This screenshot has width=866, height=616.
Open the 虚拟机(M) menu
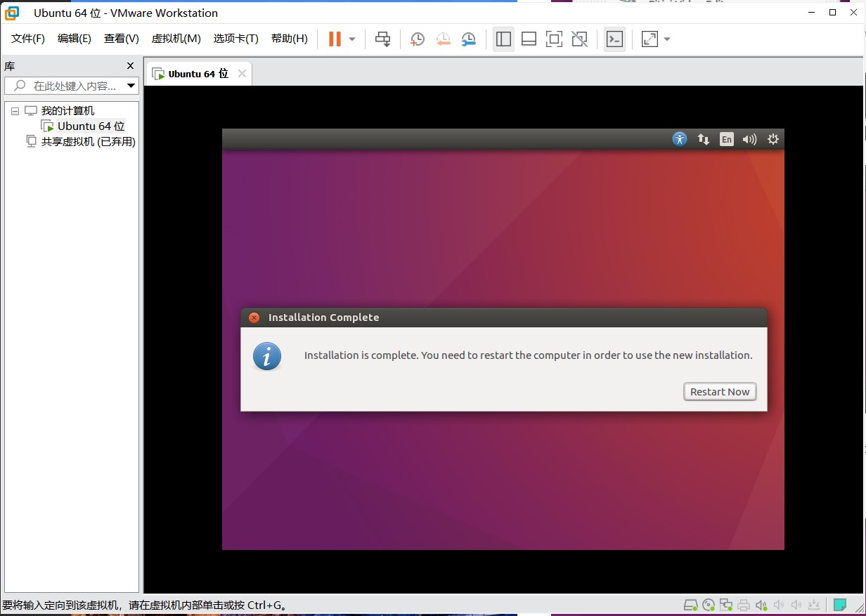(x=176, y=39)
